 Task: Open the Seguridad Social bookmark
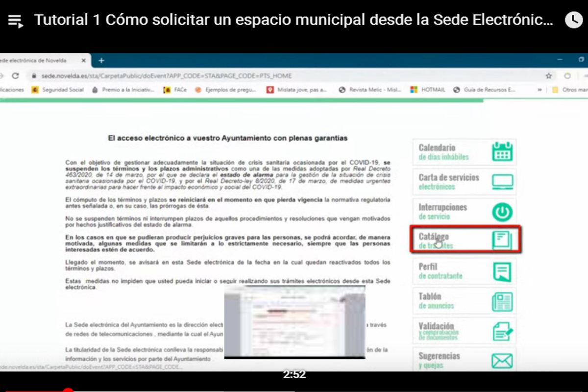point(58,90)
